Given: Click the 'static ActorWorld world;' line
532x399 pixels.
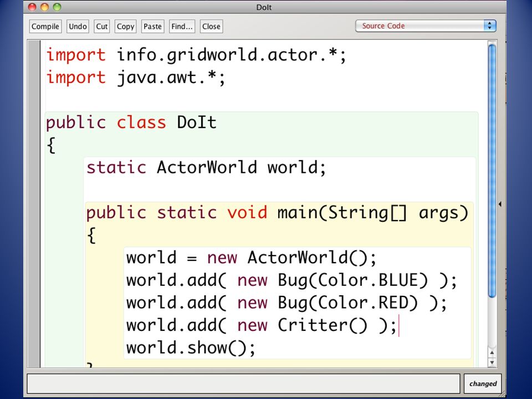Looking at the screenshot, I should [206, 167].
